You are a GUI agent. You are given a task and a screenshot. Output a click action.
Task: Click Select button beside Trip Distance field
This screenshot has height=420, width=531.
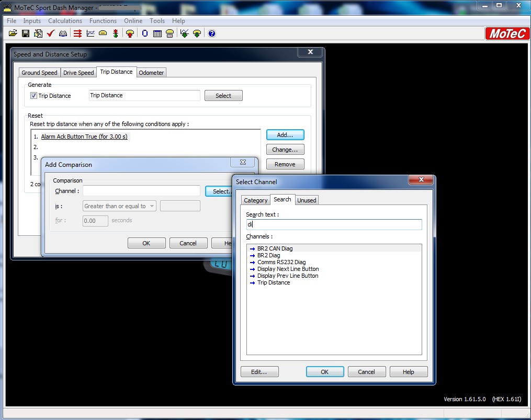tap(223, 96)
